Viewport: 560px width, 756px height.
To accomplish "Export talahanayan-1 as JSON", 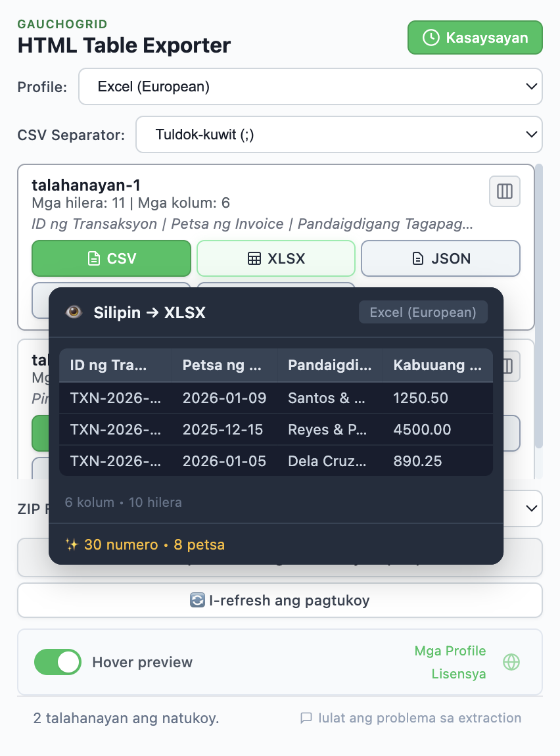I will pos(440,258).
